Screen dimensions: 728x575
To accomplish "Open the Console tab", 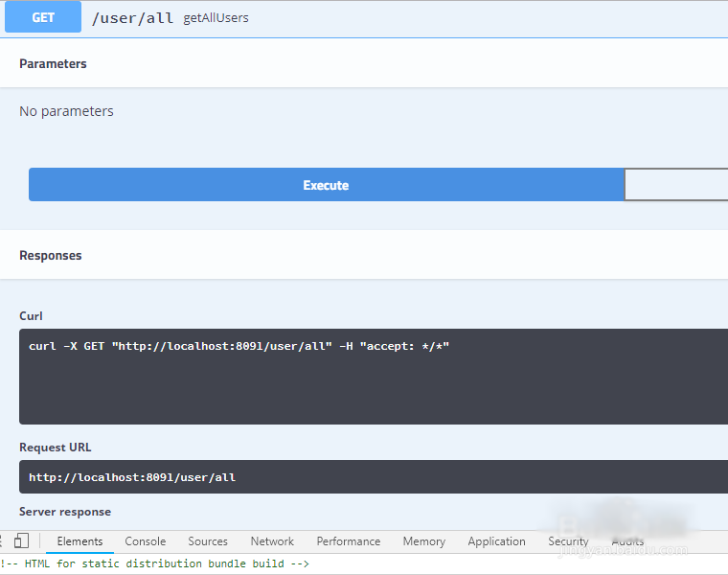I will coord(146,541).
